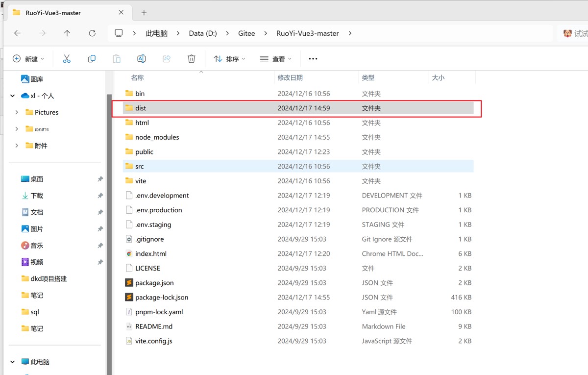
Task: Click the JS file icon of vite.config.js
Action: pyautogui.click(x=129, y=341)
